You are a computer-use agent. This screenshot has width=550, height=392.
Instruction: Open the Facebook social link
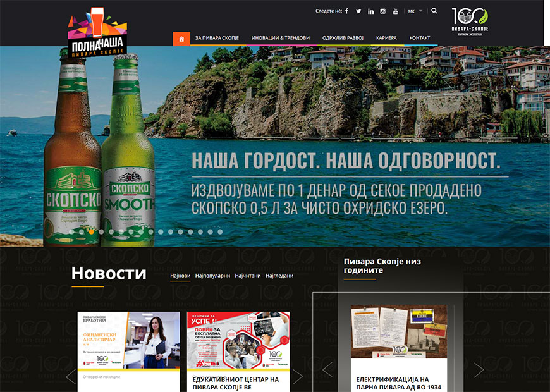coord(346,11)
